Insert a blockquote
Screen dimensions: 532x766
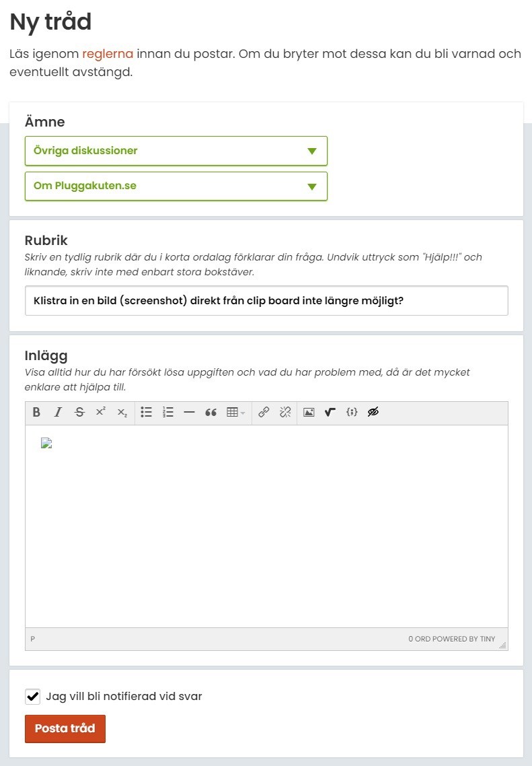(x=211, y=413)
